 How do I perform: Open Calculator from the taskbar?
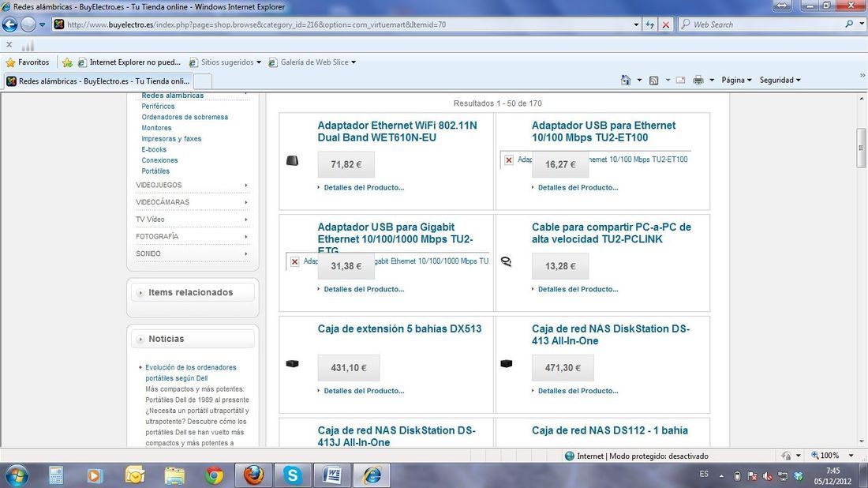click(x=56, y=475)
